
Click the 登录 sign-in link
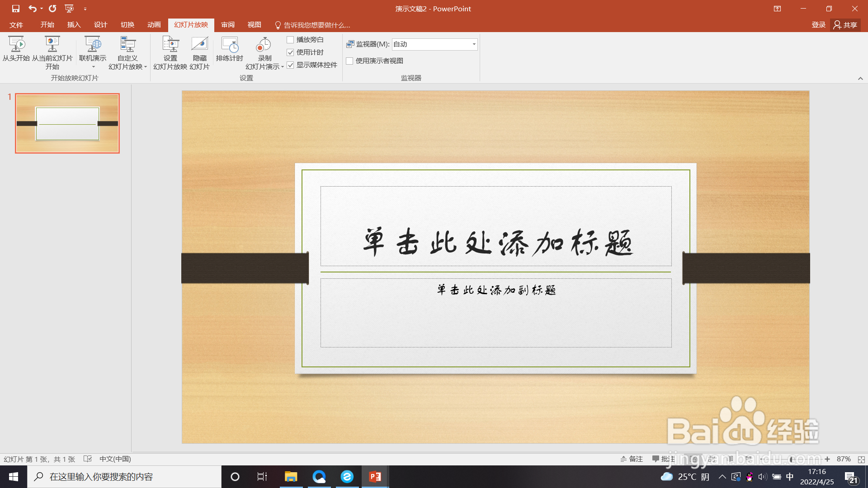(818, 25)
